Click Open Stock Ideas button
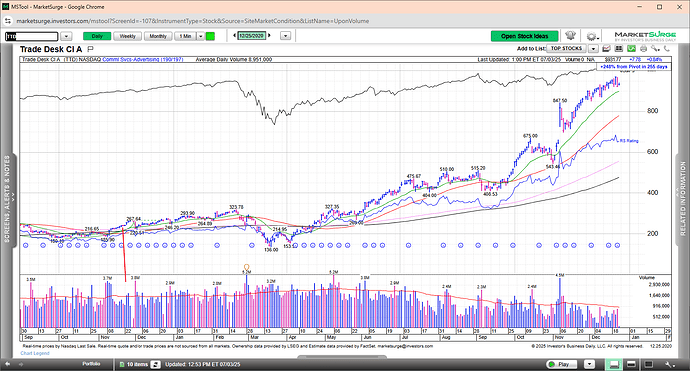Viewport: 690px width, 371px height. pyautogui.click(x=525, y=36)
